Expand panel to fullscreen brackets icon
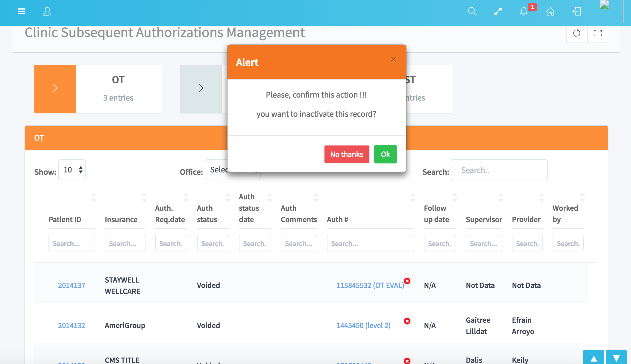631x364 pixels. pyautogui.click(x=598, y=33)
